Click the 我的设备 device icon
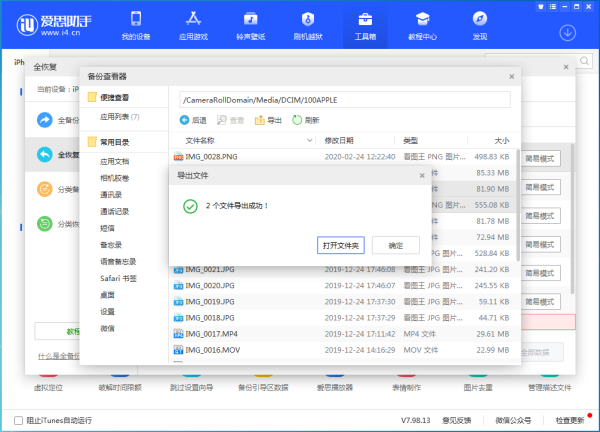Screen dimensions: 600x432 click(135, 25)
